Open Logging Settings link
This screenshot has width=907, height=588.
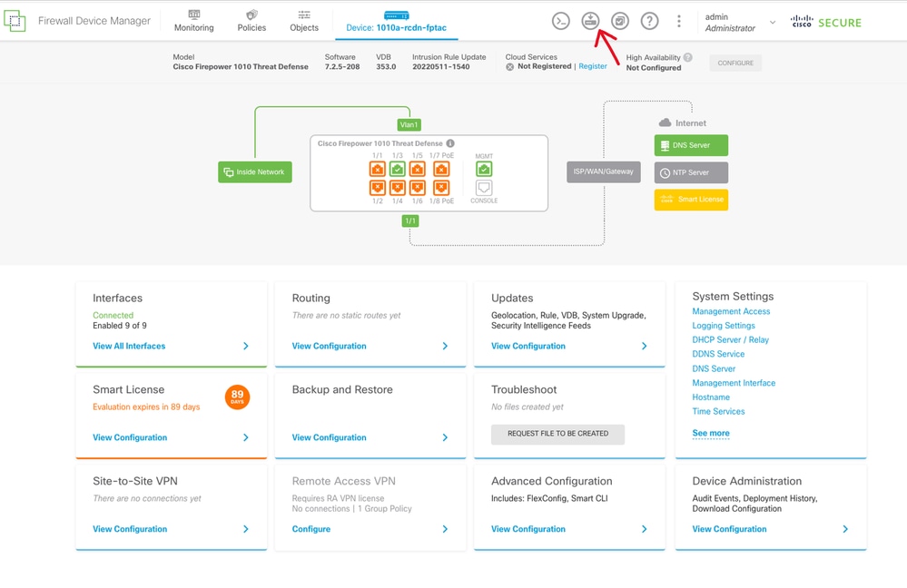(x=724, y=326)
